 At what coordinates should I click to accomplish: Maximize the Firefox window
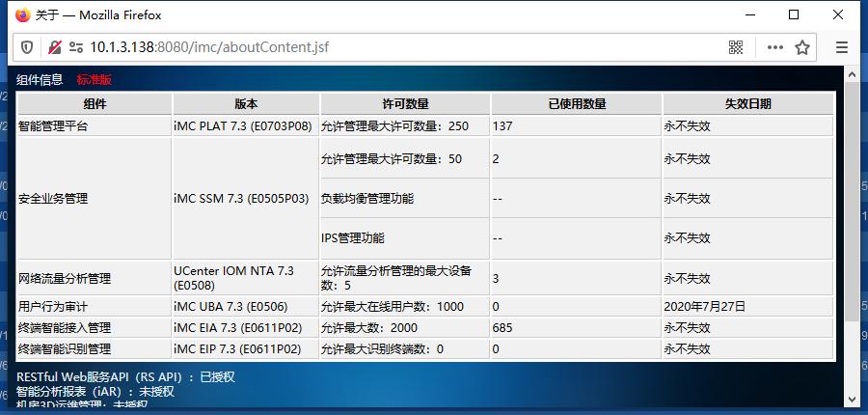click(x=794, y=15)
